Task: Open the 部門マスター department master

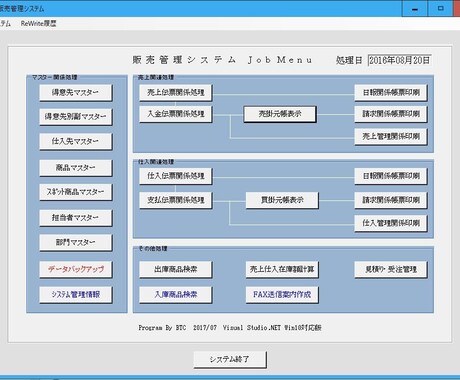Action: (x=76, y=243)
